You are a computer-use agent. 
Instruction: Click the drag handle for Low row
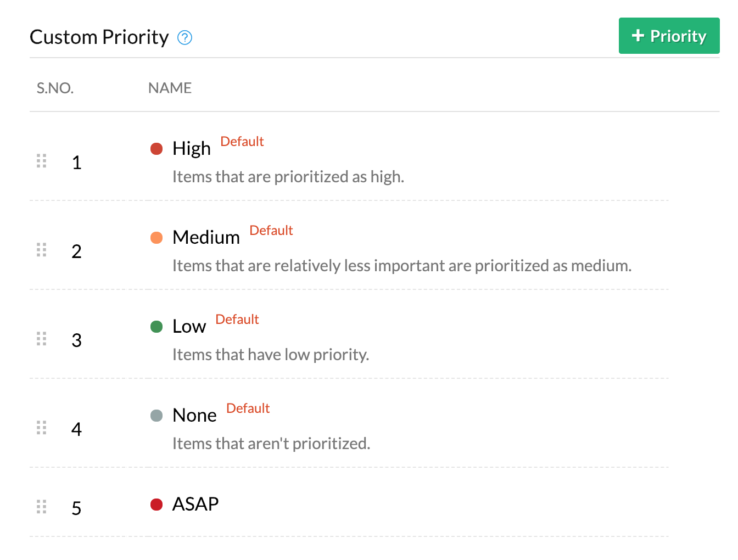pos(41,339)
